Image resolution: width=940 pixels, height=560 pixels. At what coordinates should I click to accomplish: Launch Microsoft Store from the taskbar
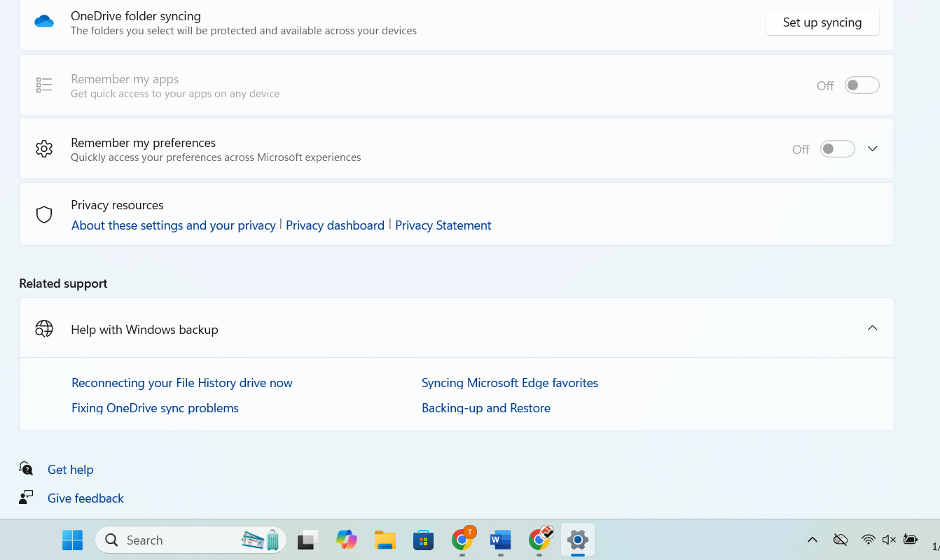point(423,540)
